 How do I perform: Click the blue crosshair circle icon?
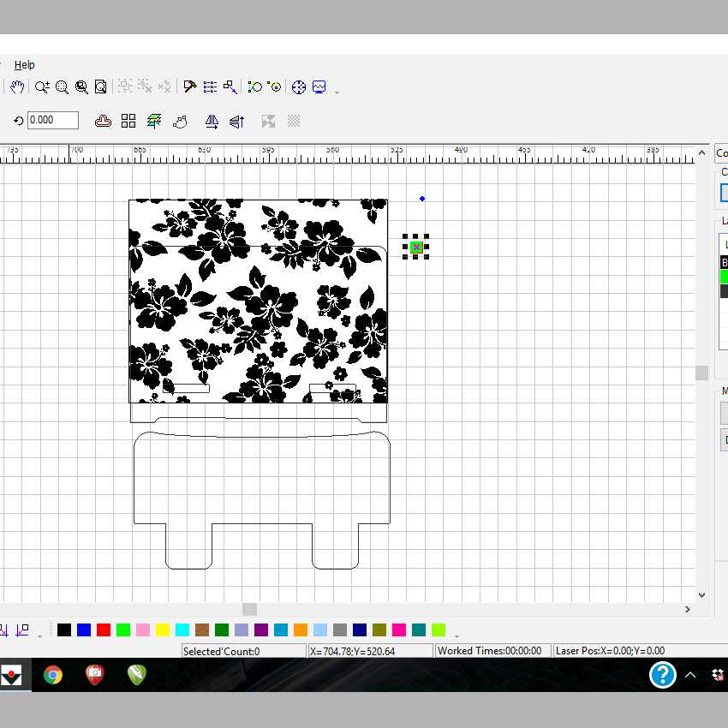[x=299, y=87]
